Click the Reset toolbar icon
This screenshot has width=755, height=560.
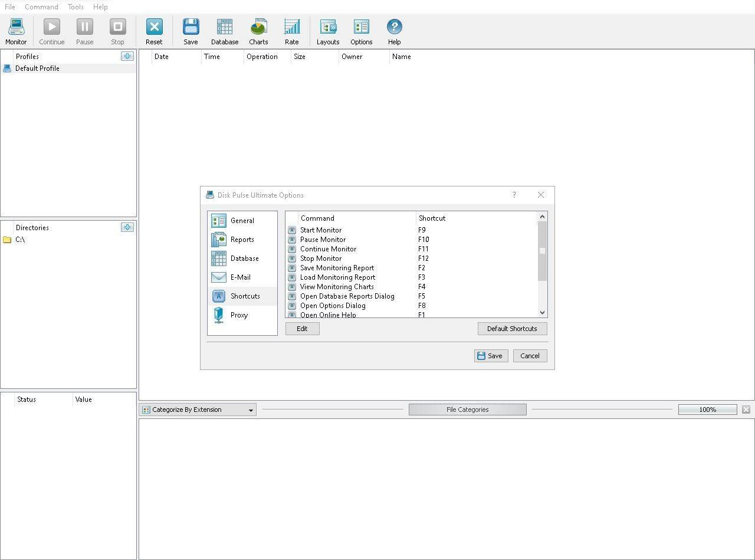(x=154, y=31)
